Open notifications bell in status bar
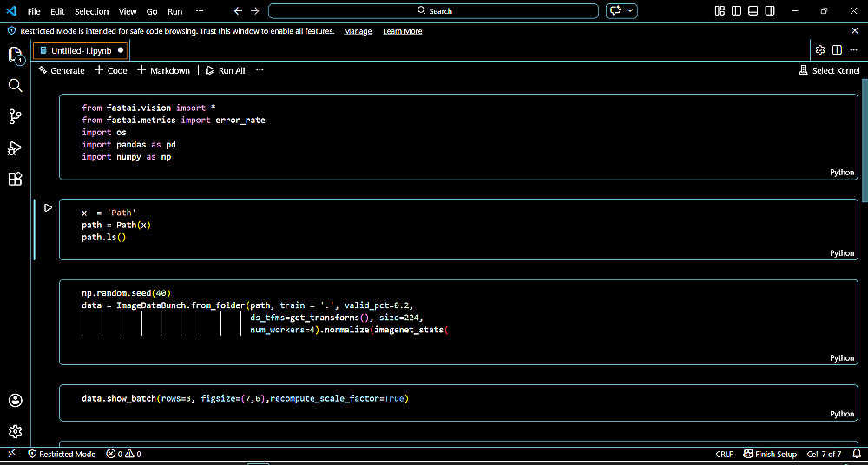 tap(856, 454)
